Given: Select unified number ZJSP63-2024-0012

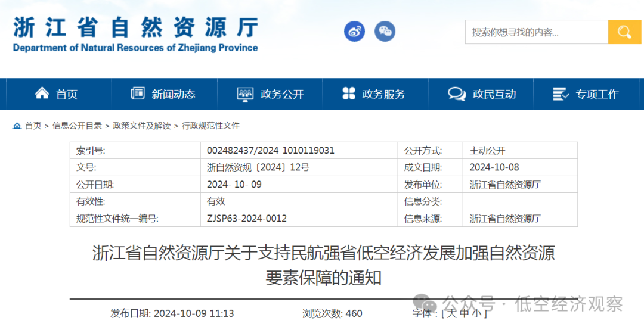Looking at the screenshot, I should point(247,219).
